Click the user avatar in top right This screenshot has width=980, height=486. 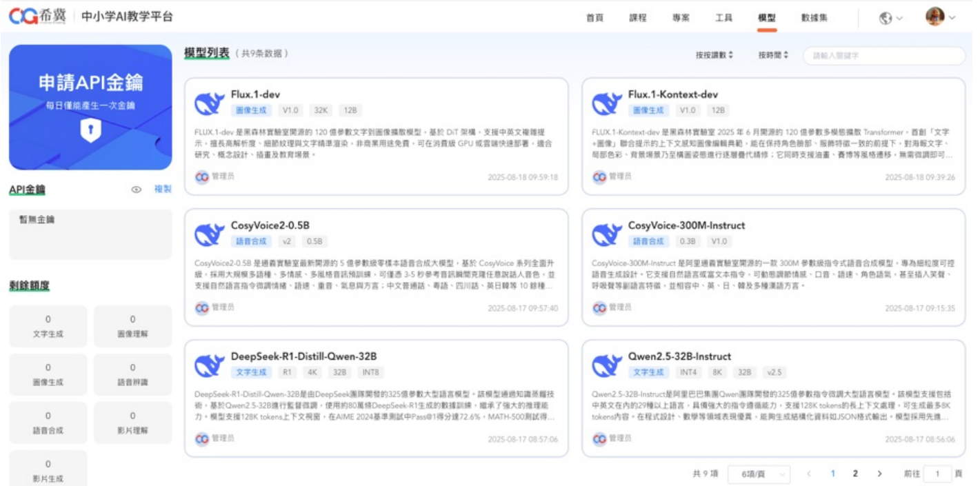(934, 17)
